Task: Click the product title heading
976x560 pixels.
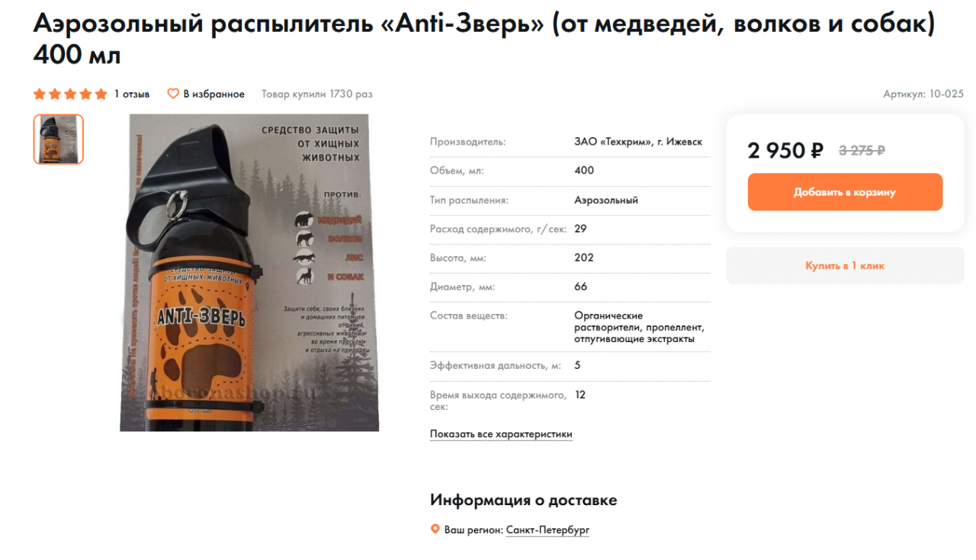Action: pos(484,40)
